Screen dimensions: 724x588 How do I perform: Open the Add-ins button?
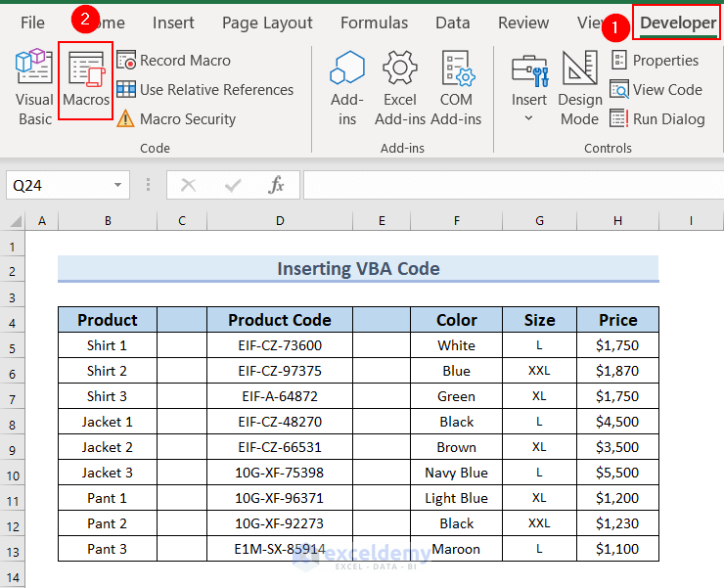(347, 88)
